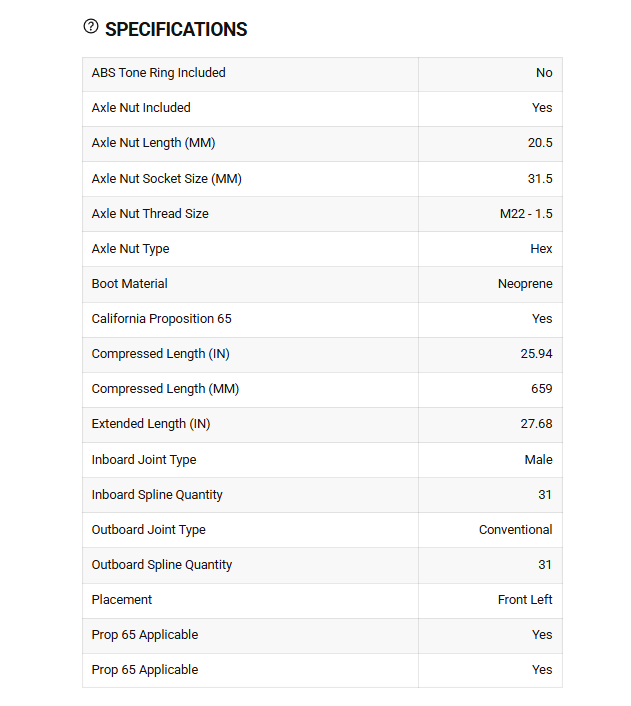Select the Axle Nut Length 20.5 value
The width and height of the screenshot is (631, 706).
(540, 143)
